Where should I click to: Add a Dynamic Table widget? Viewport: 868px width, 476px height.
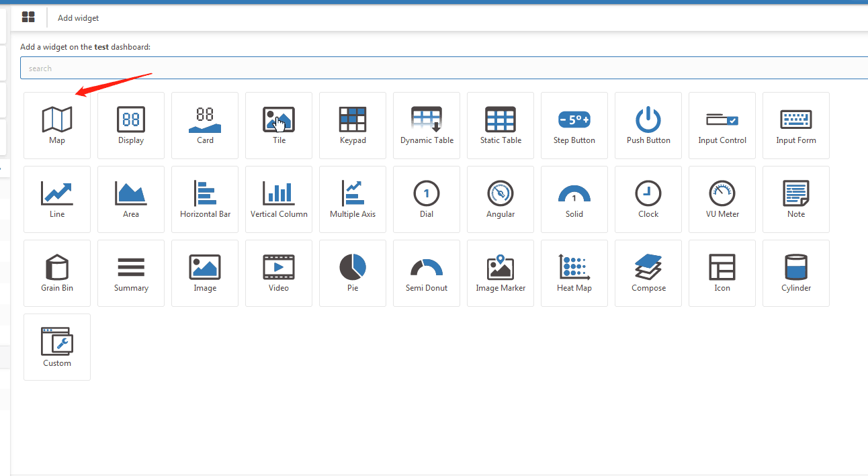click(427, 126)
